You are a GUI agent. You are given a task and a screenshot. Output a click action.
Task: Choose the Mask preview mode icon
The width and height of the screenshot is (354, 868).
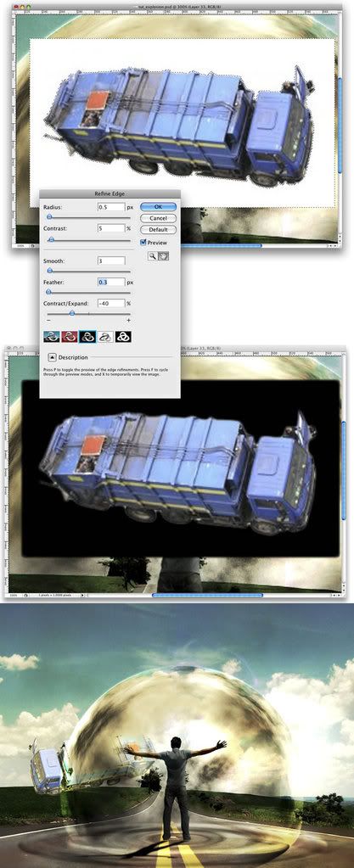click(123, 336)
